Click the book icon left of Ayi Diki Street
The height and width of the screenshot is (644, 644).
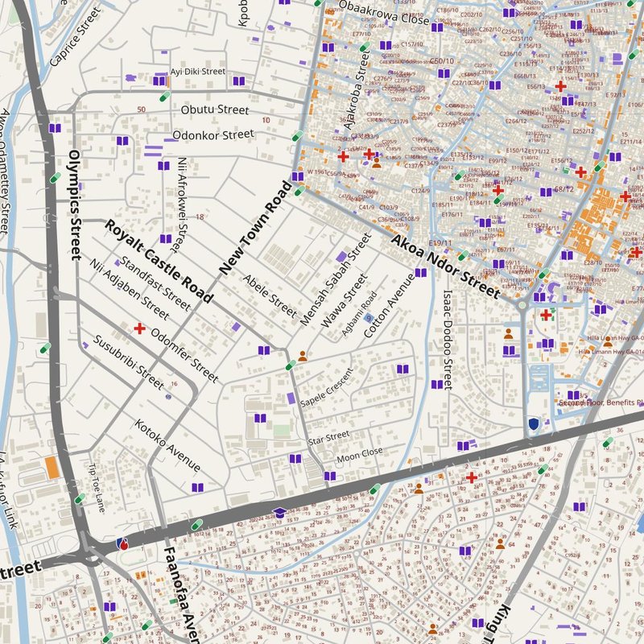tap(159, 80)
